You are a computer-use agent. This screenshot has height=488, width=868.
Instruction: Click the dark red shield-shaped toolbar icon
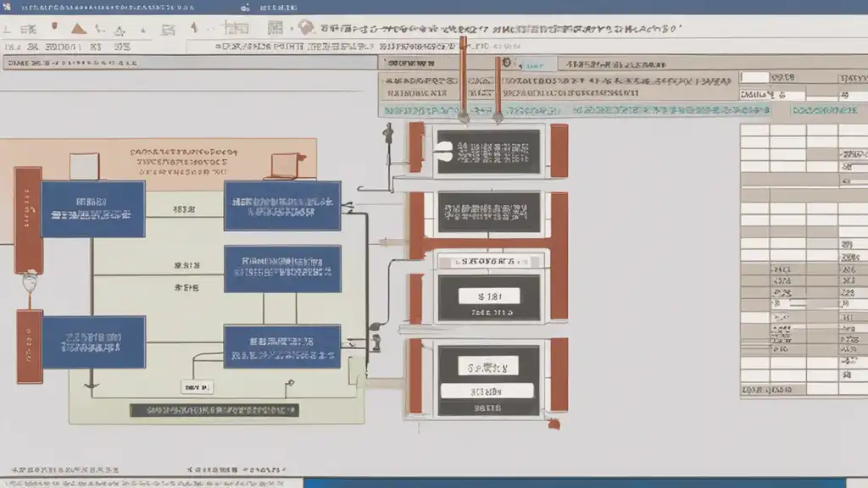(54, 28)
